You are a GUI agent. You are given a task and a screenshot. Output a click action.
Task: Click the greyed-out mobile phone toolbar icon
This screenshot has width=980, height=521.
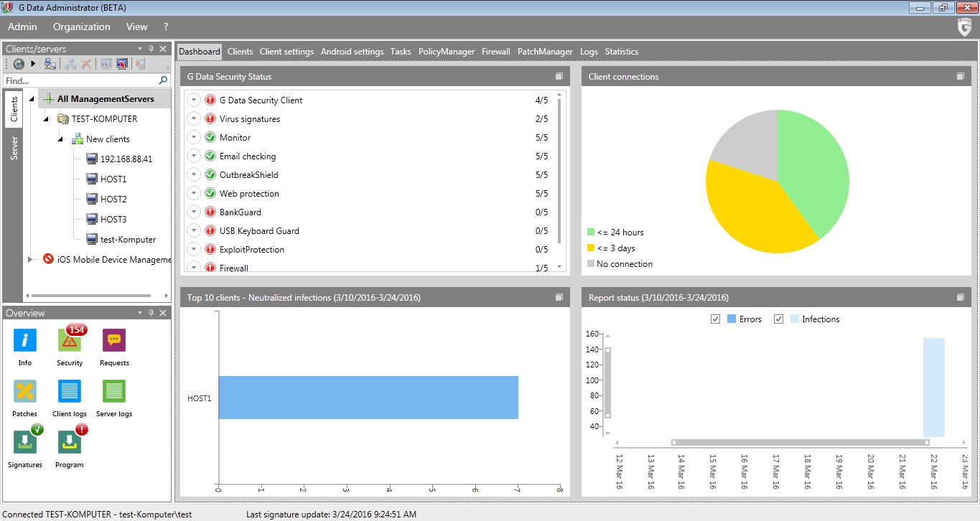(141, 64)
